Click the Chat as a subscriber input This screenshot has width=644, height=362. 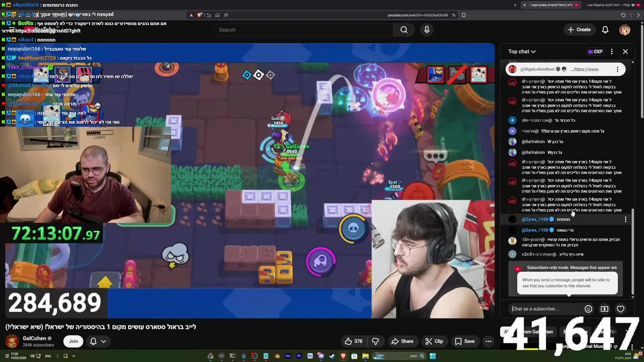pyautogui.click(x=544, y=309)
